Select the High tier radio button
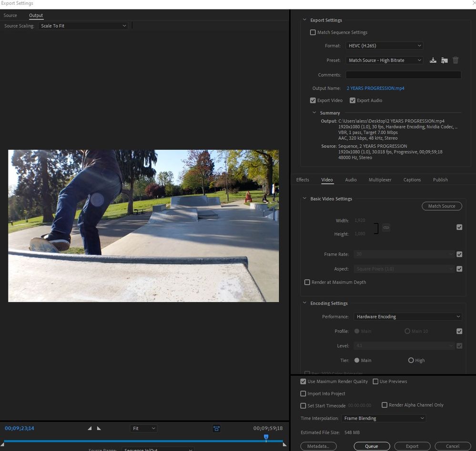476x451 pixels. pyautogui.click(x=411, y=360)
